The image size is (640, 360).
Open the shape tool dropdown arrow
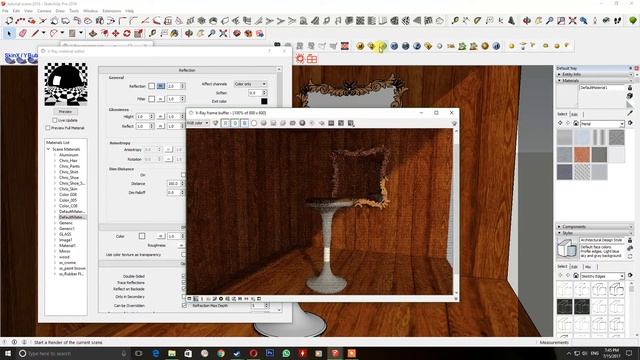[81, 33]
